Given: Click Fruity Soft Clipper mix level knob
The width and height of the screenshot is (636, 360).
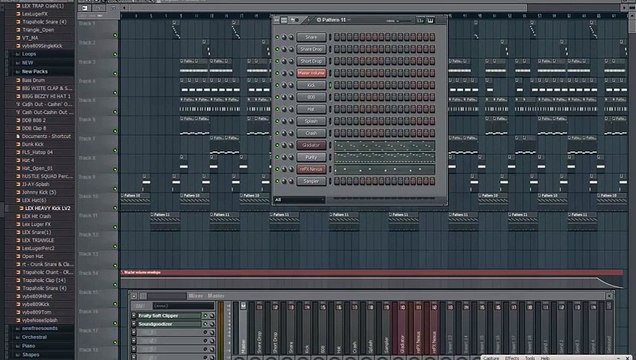Looking at the screenshot, I should [x=212, y=316].
